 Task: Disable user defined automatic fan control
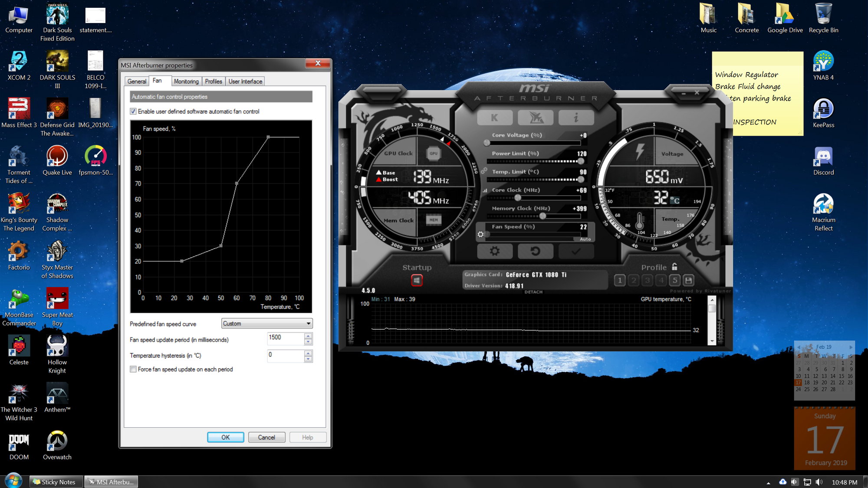[x=133, y=111]
